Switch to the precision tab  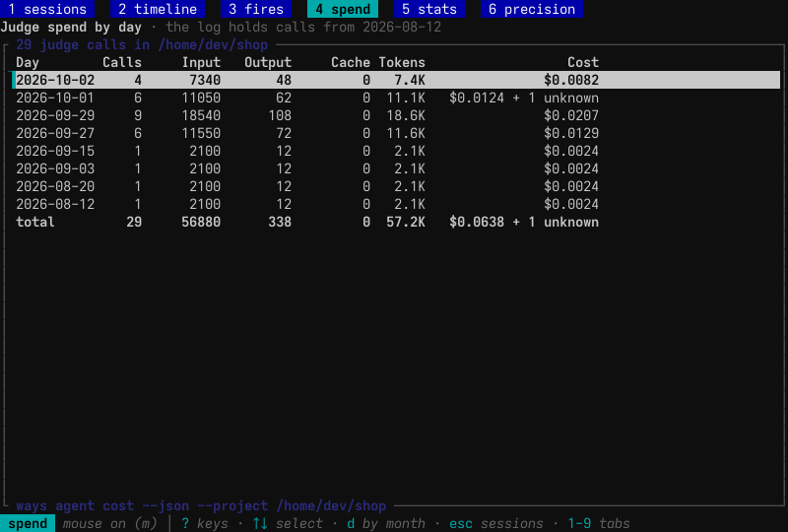click(x=532, y=9)
